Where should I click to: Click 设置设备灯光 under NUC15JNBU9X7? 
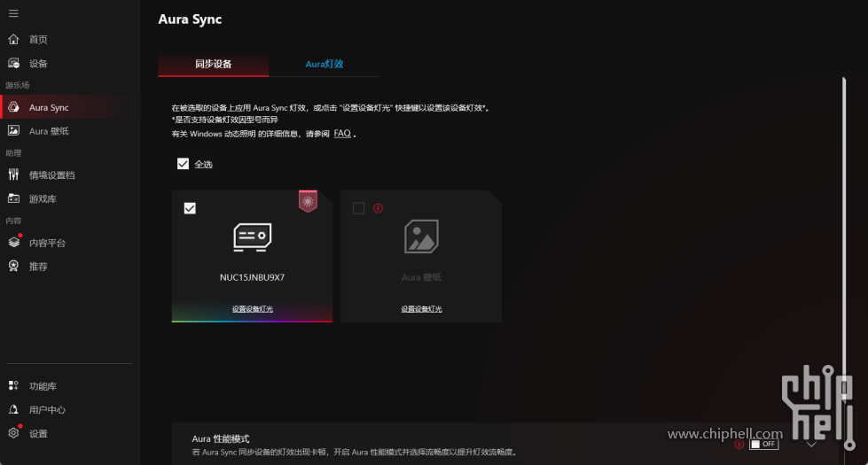(253, 309)
